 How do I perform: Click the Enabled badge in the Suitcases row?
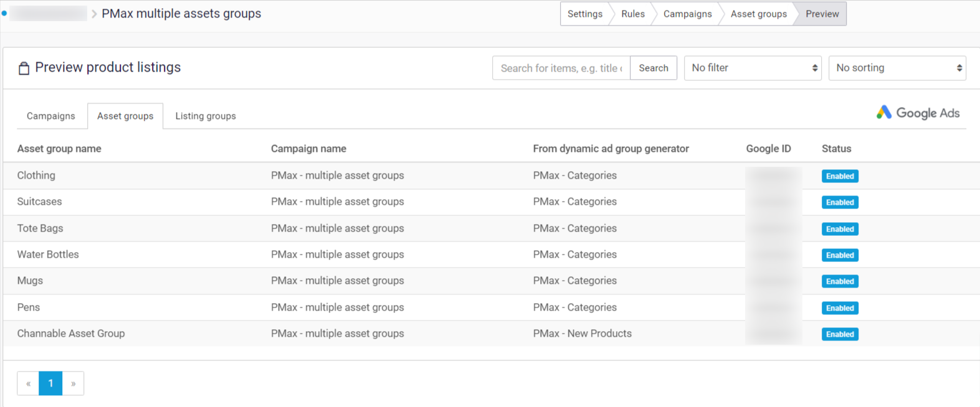(x=840, y=202)
